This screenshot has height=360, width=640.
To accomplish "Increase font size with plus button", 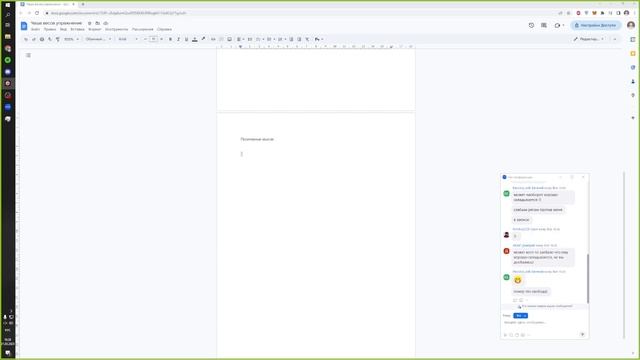I will [x=162, y=39].
